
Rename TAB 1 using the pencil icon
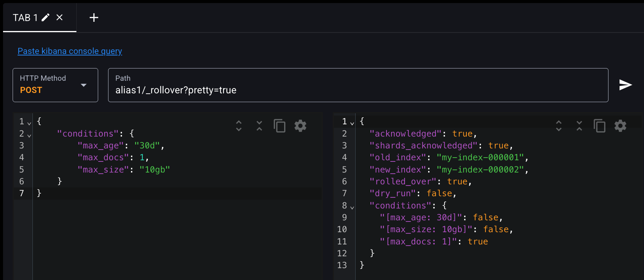pyautogui.click(x=45, y=17)
